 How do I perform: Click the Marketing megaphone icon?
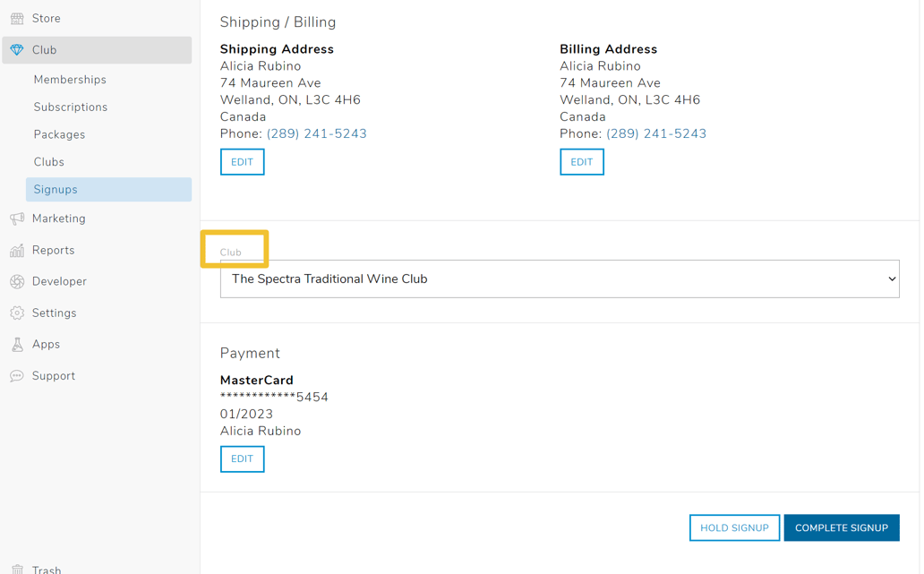point(17,218)
